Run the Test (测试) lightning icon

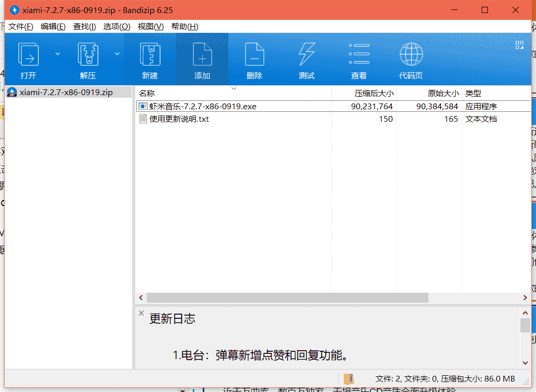tap(307, 54)
